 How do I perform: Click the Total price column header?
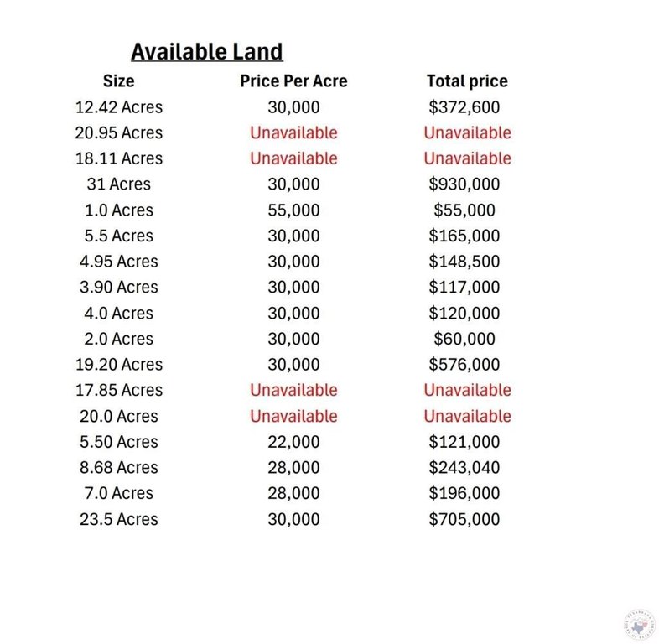point(467,81)
